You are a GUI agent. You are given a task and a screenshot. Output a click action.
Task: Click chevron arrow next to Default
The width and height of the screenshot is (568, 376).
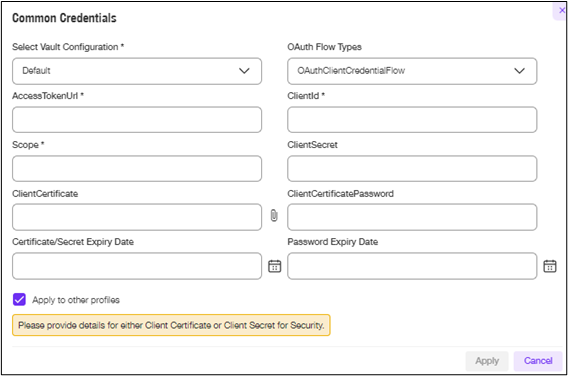click(244, 71)
